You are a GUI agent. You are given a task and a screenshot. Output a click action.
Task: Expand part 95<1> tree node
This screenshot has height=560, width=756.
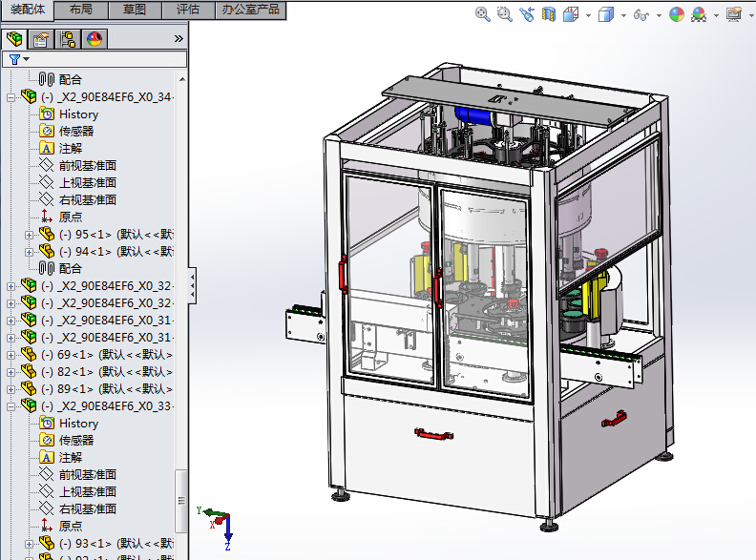pos(29,236)
